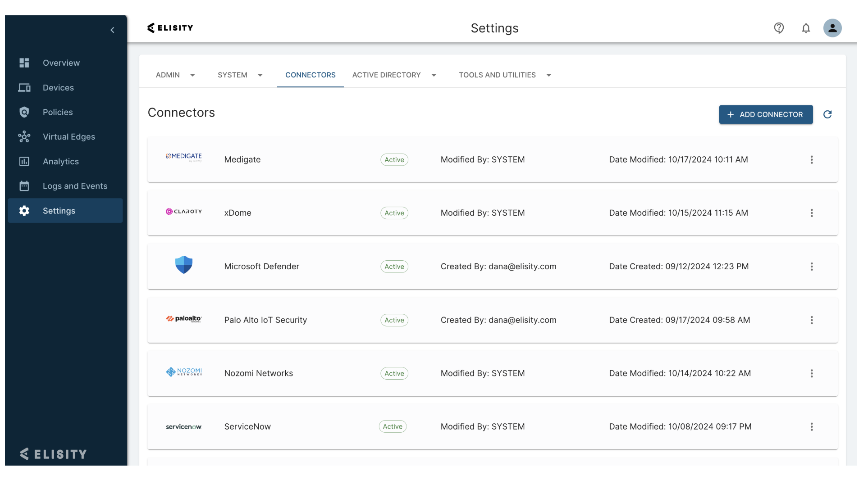Screen dimensions: 868x480
Task: Click the Nozomi Networks logo
Action: (x=184, y=372)
